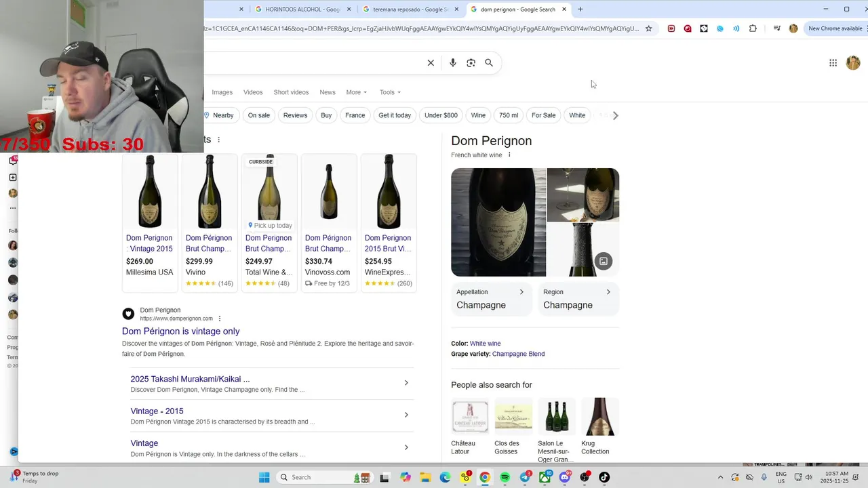Screen dimensions: 868x488
Task: Show hidden system tray icons
Action: [x=720, y=477]
